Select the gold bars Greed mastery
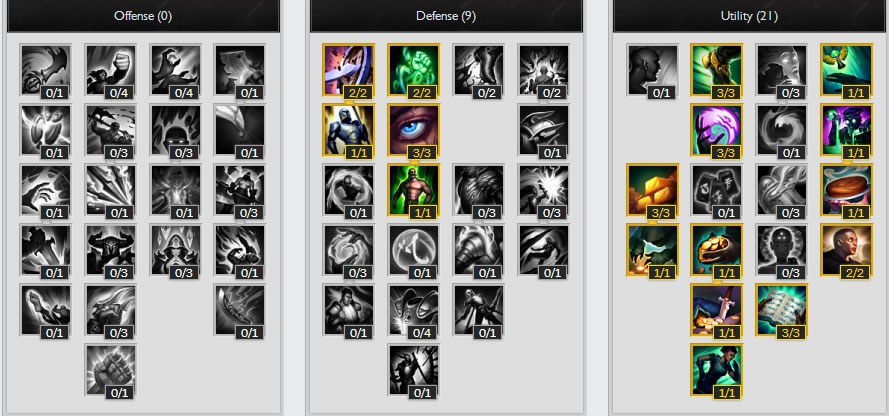 coord(653,190)
